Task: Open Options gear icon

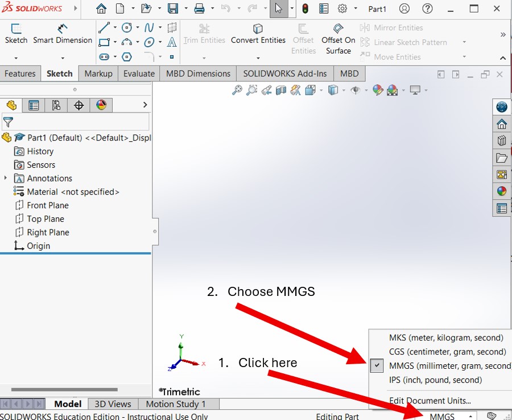Action: (342, 9)
